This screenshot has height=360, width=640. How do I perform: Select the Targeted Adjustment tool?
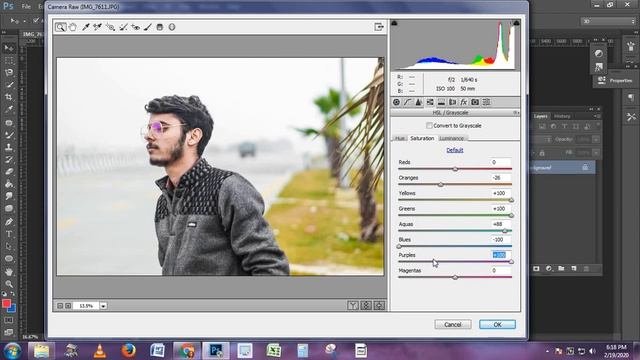[x=110, y=27]
